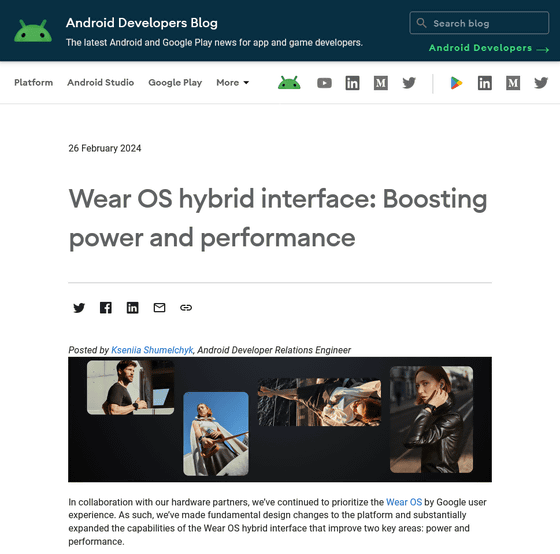Expand the More dropdown menu

coord(232,83)
